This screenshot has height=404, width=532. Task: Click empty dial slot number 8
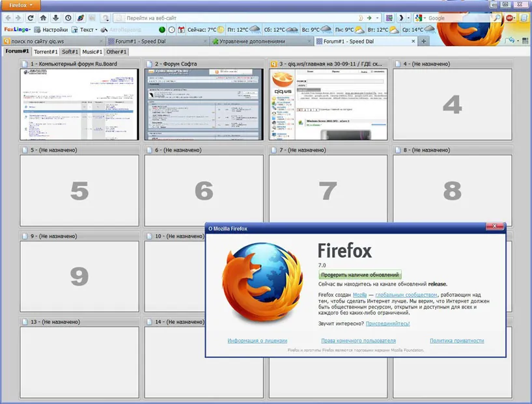tap(453, 191)
